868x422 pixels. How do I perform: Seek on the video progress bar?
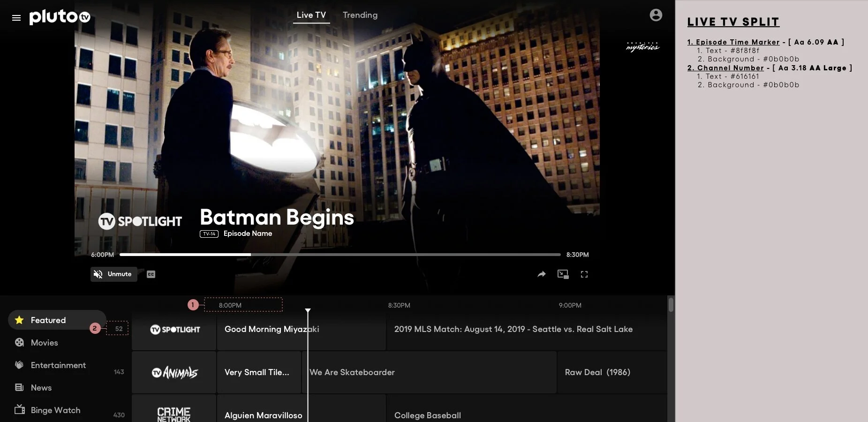pos(340,255)
